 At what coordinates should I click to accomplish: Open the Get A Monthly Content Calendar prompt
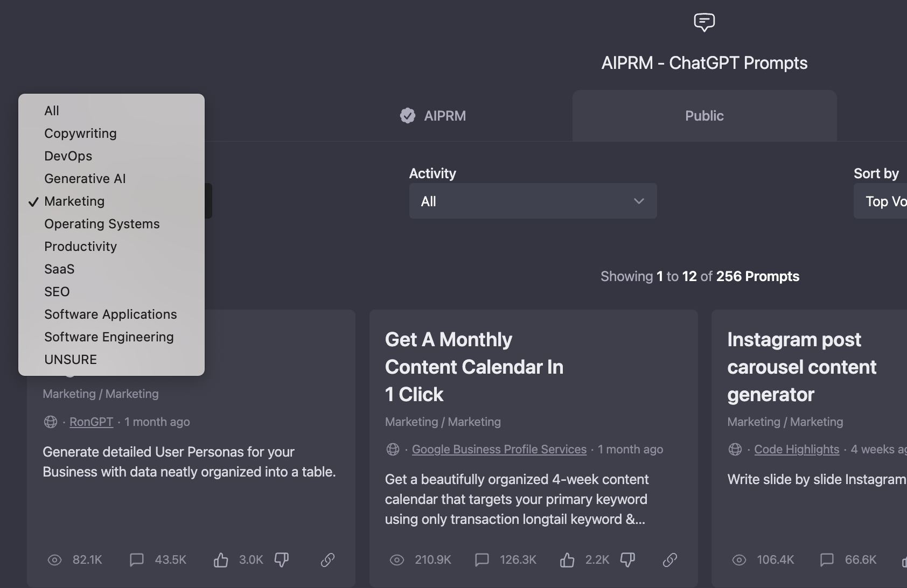click(x=474, y=367)
